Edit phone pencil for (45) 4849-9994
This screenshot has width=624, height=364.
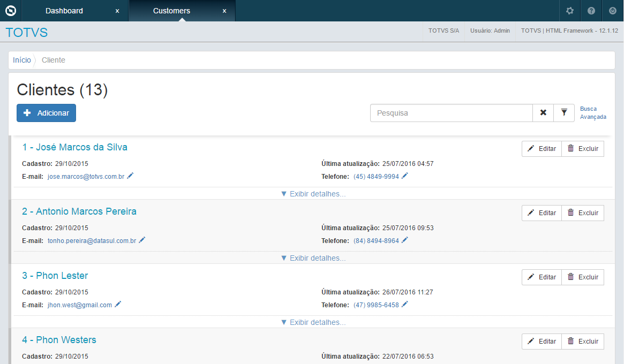point(405,176)
